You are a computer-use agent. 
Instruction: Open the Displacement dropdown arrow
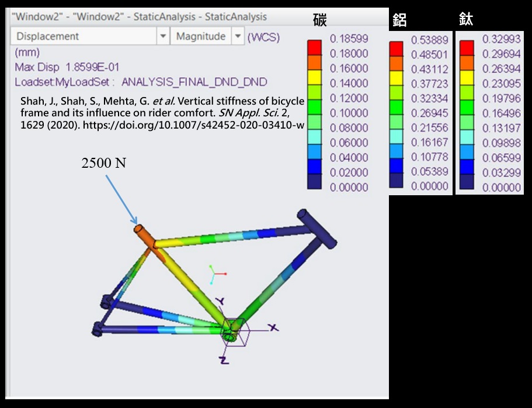(x=163, y=36)
